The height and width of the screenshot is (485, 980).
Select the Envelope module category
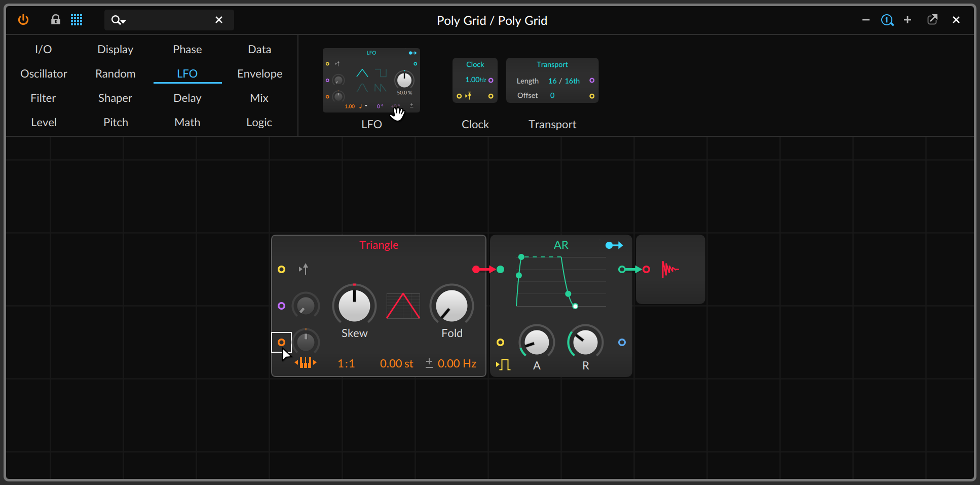click(x=259, y=73)
